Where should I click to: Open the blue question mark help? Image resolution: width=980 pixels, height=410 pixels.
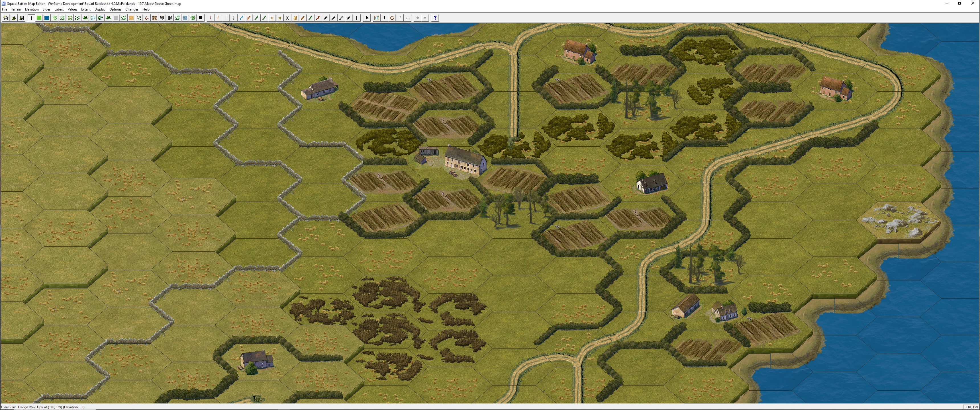(x=435, y=18)
